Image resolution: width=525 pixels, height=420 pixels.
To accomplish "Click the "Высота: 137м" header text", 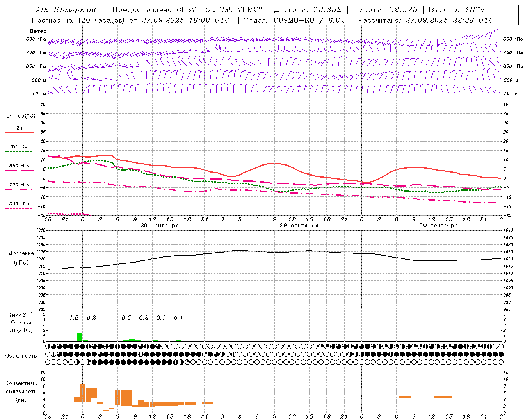I will pos(457,10).
